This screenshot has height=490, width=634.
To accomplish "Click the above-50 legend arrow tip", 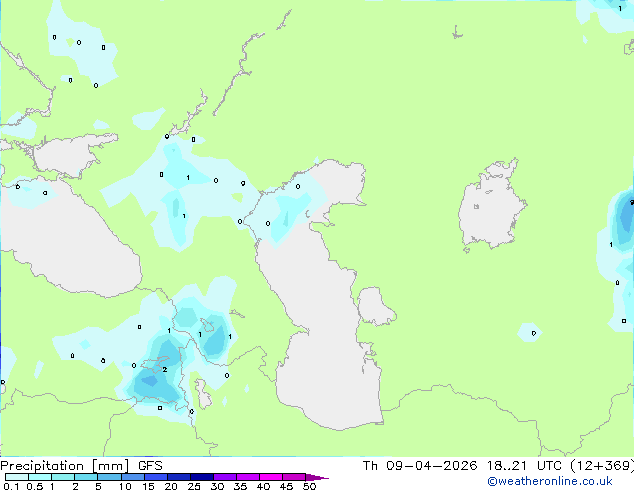I will pyautogui.click(x=317, y=477).
